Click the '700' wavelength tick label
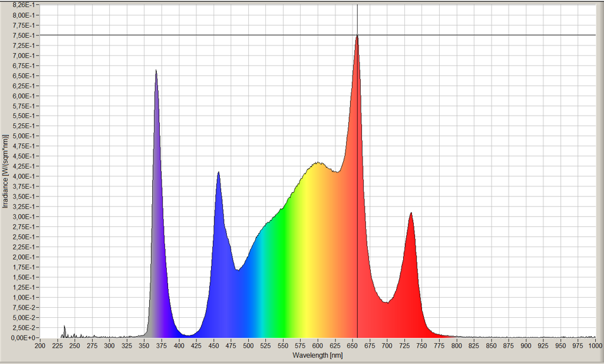Viewport: 604px width, 364px height. tap(387, 346)
